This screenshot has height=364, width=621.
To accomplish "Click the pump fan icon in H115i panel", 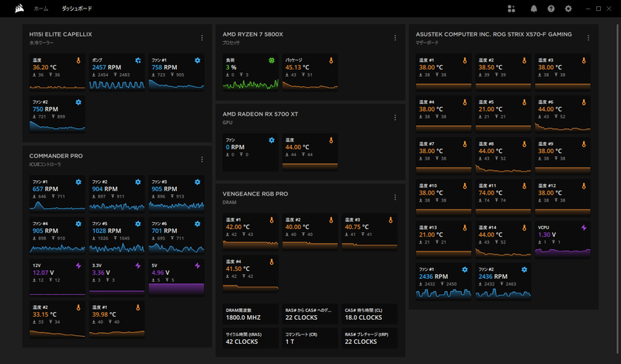I will click(x=137, y=60).
